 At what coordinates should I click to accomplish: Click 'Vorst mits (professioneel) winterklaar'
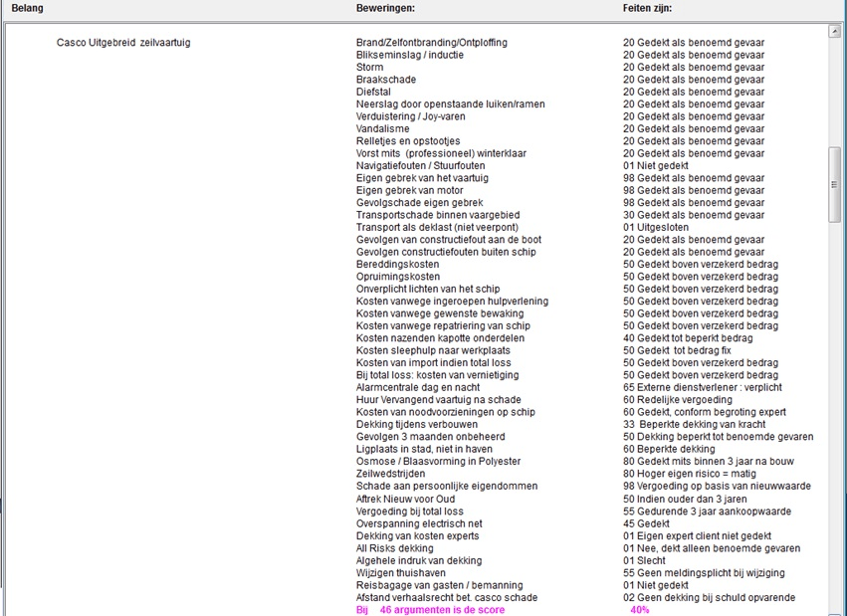click(441, 154)
